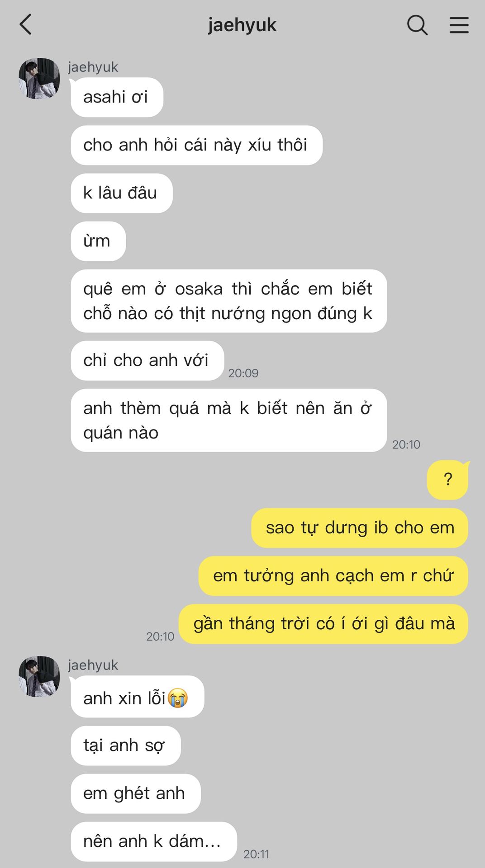
Task: Select the 'asahi ơi' message bubble
Action: coord(117,97)
